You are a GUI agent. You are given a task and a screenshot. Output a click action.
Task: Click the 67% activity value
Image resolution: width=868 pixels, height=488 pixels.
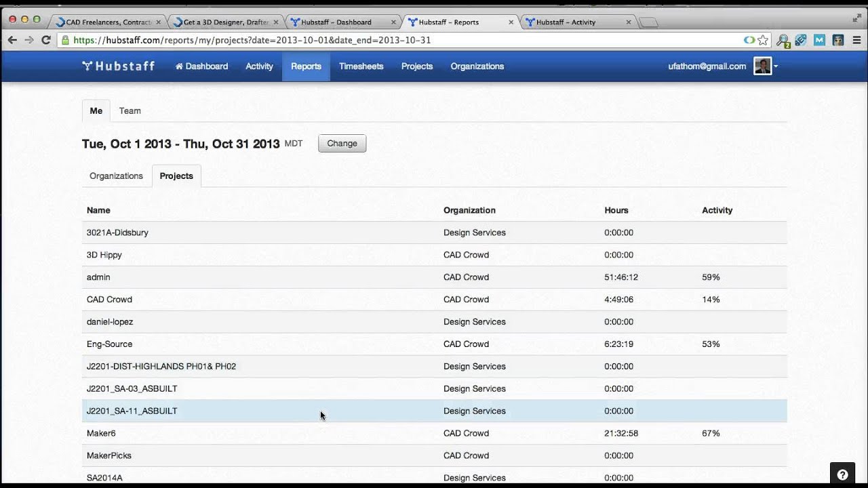pos(711,433)
